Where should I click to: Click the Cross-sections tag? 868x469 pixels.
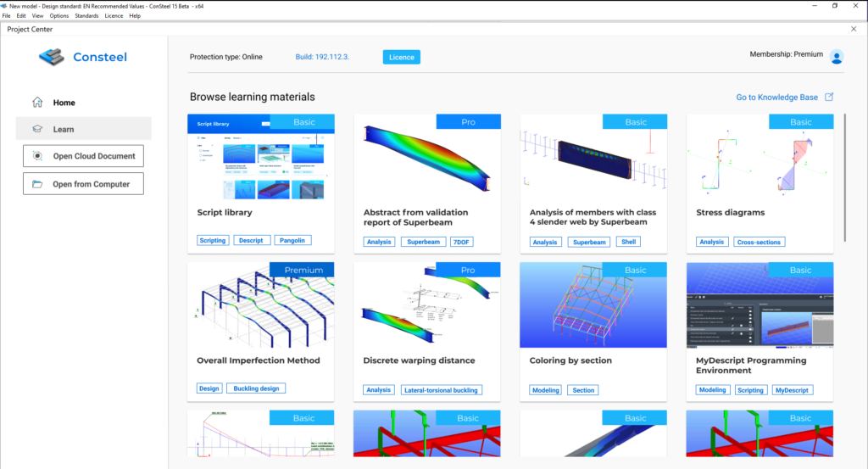[x=759, y=242]
